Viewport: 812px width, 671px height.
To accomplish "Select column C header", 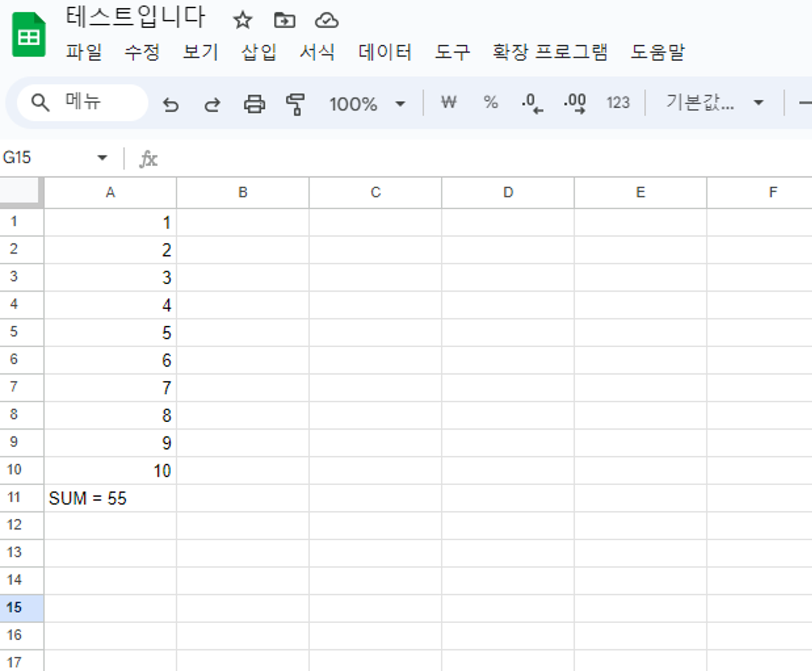I will (375, 192).
